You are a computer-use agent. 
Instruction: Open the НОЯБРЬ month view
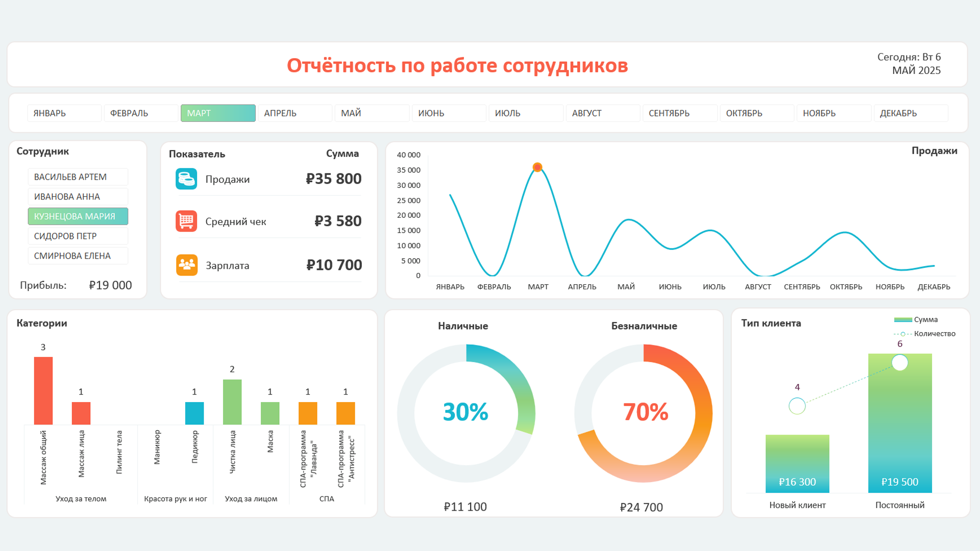(834, 113)
